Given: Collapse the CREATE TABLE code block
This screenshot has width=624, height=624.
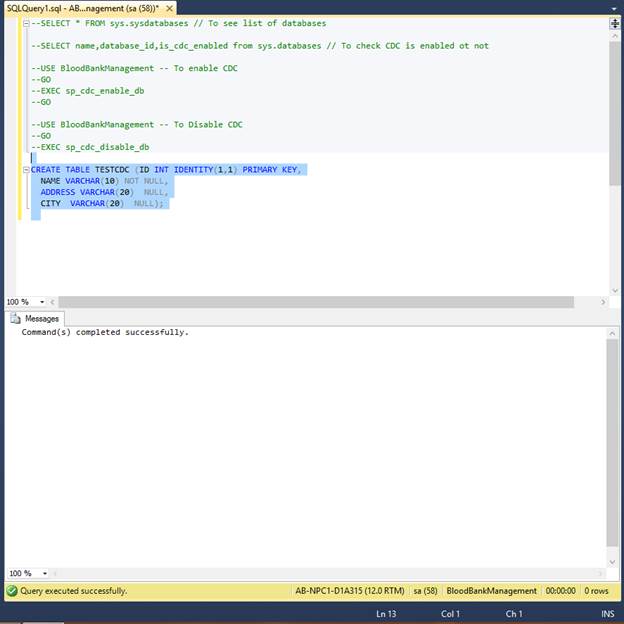Looking at the screenshot, I should [x=26, y=170].
